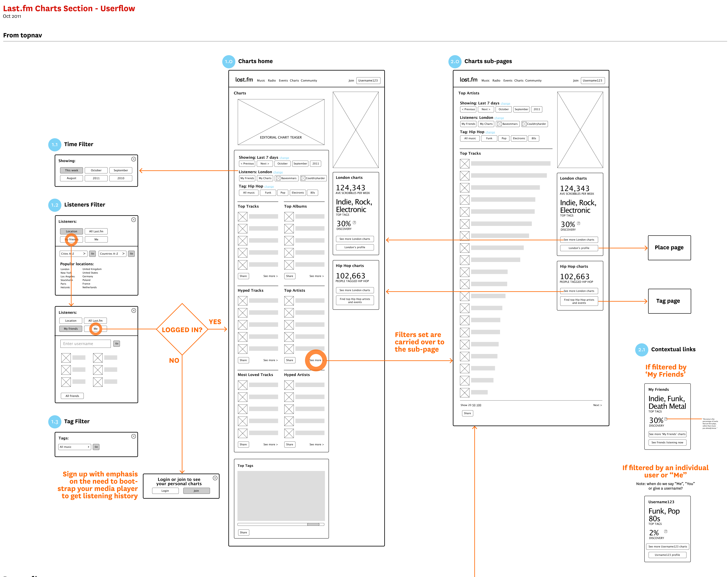Viewport: 728px width, 577px height.
Task: Select 'This week' in the Time Filter panel
Action: tap(72, 170)
